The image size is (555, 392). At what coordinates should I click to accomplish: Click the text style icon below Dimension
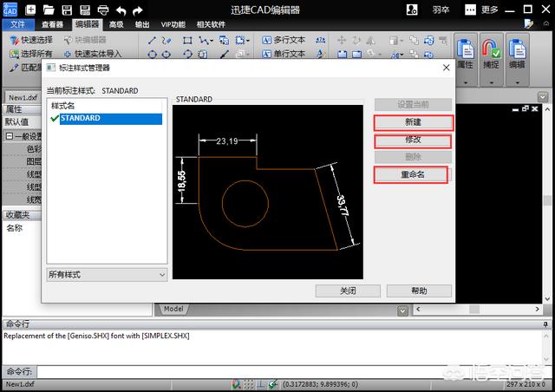click(321, 54)
